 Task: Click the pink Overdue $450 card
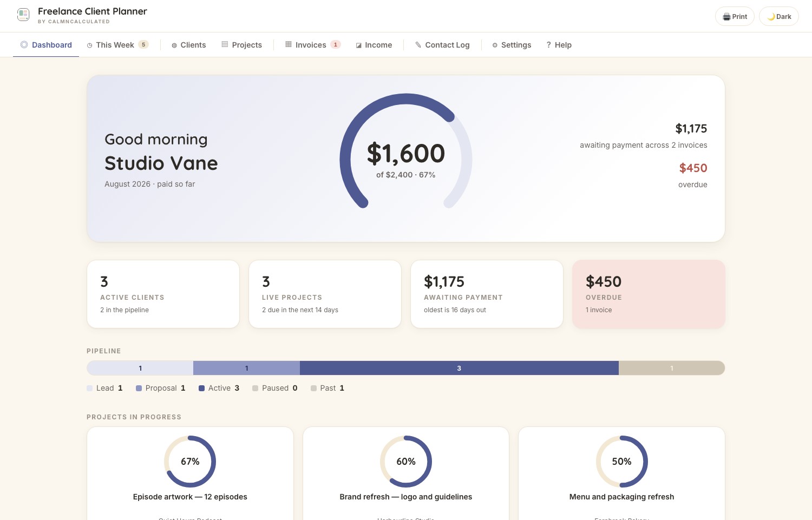649,294
